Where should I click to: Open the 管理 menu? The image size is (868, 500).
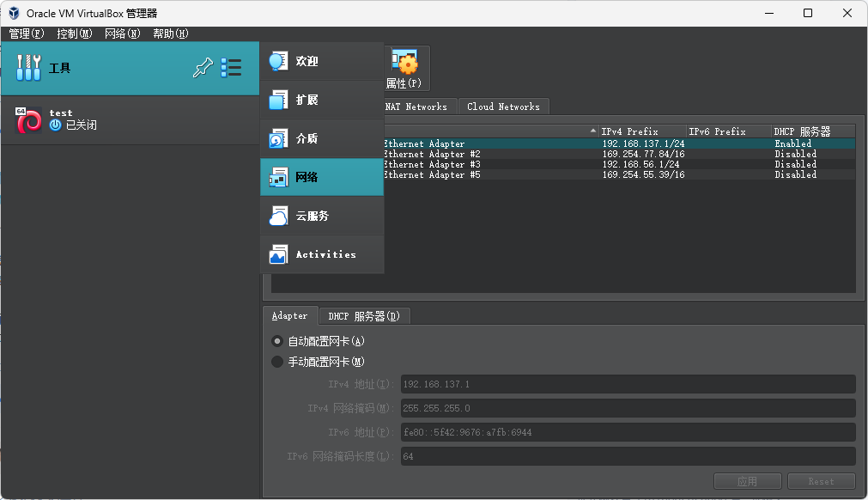(26, 34)
